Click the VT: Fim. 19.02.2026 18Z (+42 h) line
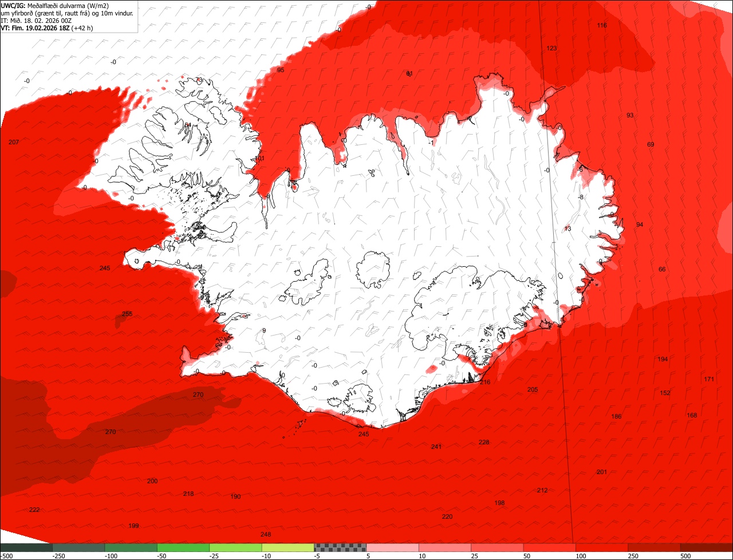 (x=47, y=27)
